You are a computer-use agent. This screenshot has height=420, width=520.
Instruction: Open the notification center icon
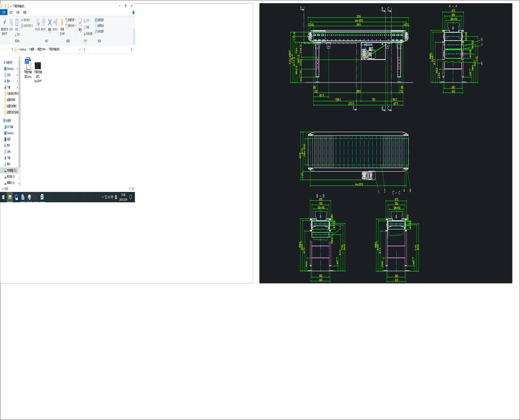(131, 197)
